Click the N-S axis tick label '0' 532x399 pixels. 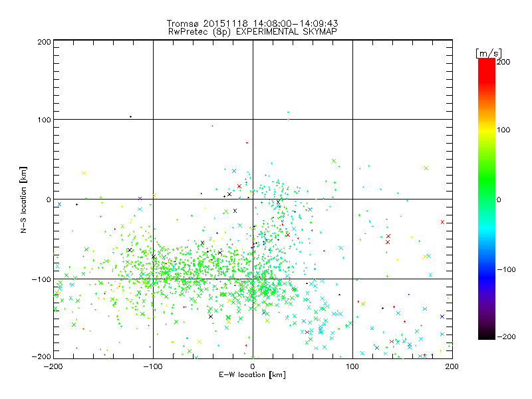pos(49,199)
